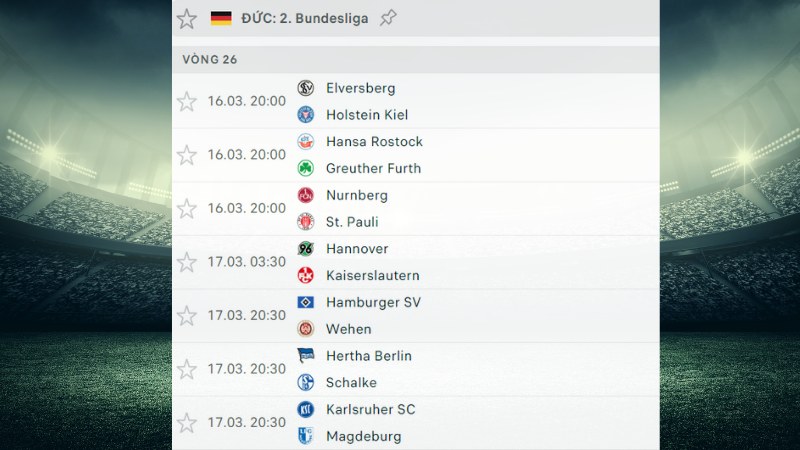Favorite the Nurnberg vs St. Pauli match
800x450 pixels.
coord(187,208)
